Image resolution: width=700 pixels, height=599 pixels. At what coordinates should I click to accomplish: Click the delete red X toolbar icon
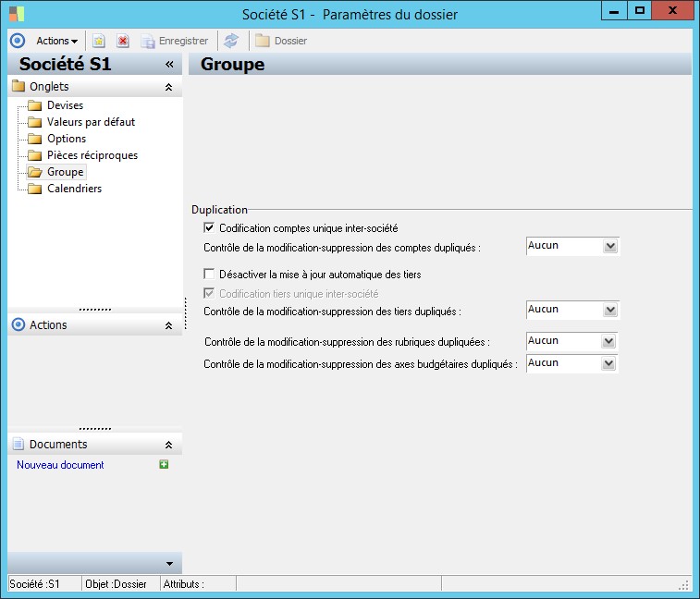[123, 41]
